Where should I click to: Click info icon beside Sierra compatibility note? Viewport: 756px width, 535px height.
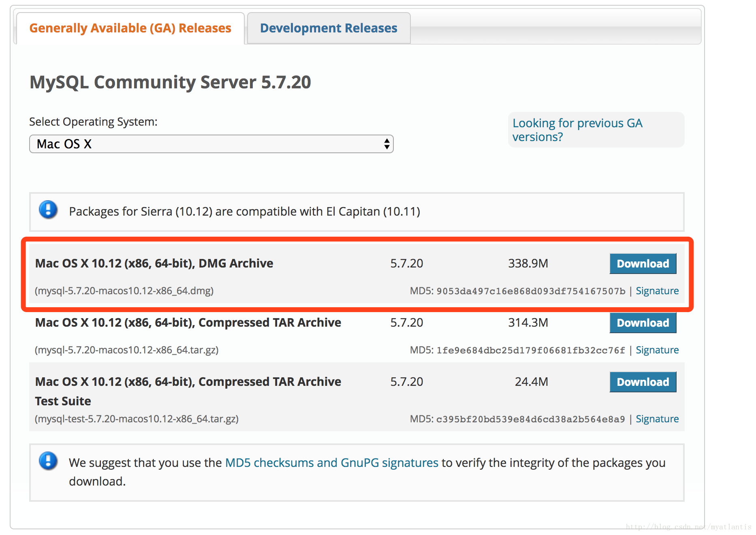click(48, 210)
